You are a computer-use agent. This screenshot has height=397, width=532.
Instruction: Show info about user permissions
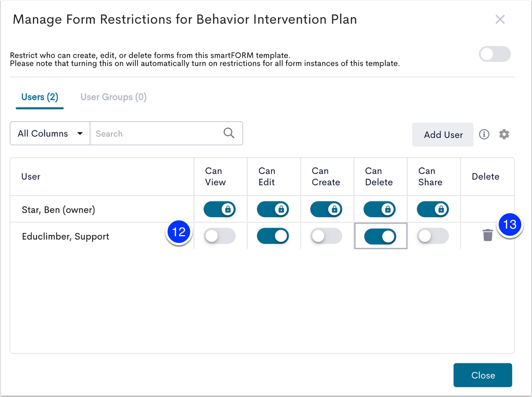(484, 134)
